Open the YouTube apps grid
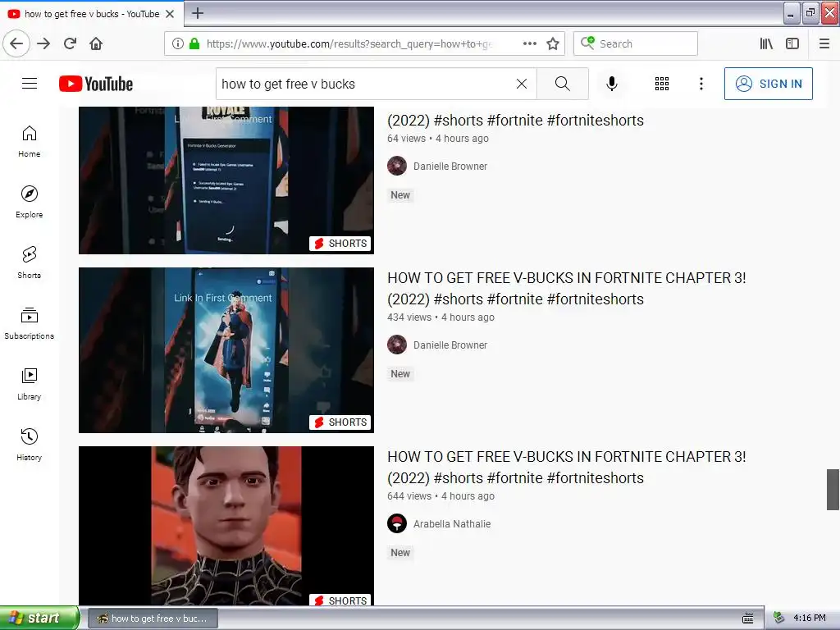 click(662, 84)
